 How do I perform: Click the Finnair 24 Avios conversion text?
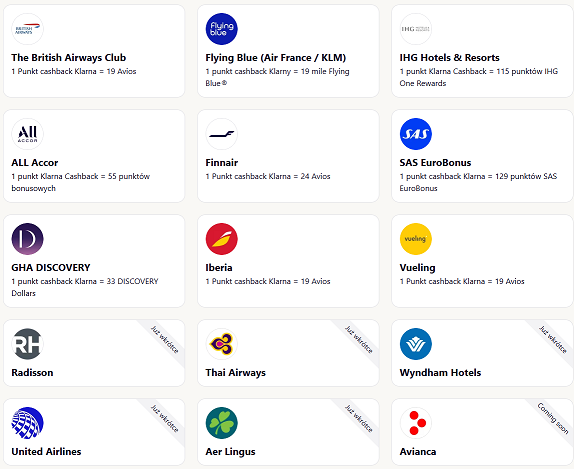click(268, 176)
